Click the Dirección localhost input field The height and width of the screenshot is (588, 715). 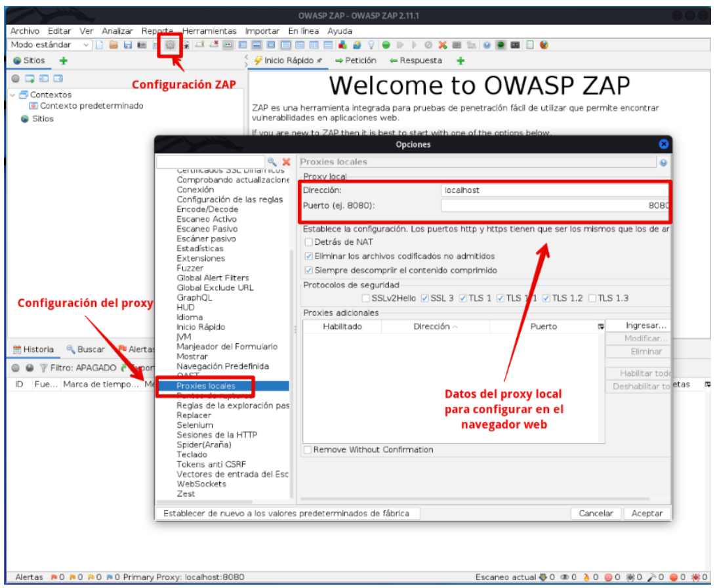click(556, 190)
